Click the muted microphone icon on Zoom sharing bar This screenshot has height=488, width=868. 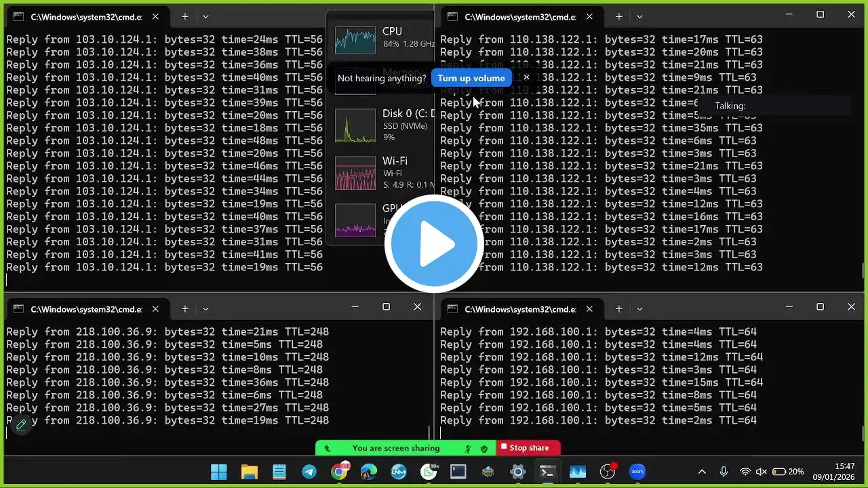(x=468, y=448)
